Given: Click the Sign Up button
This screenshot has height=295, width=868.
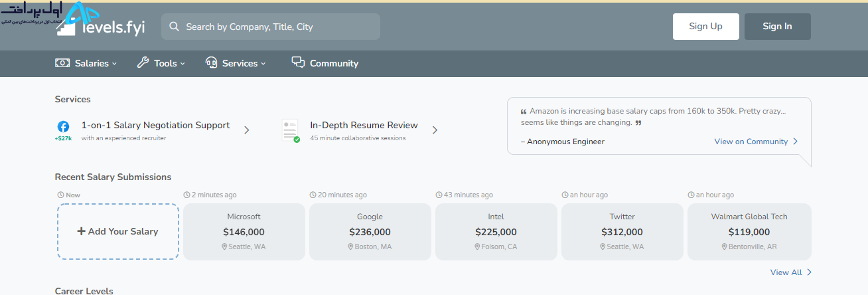Looking at the screenshot, I should [x=705, y=27].
